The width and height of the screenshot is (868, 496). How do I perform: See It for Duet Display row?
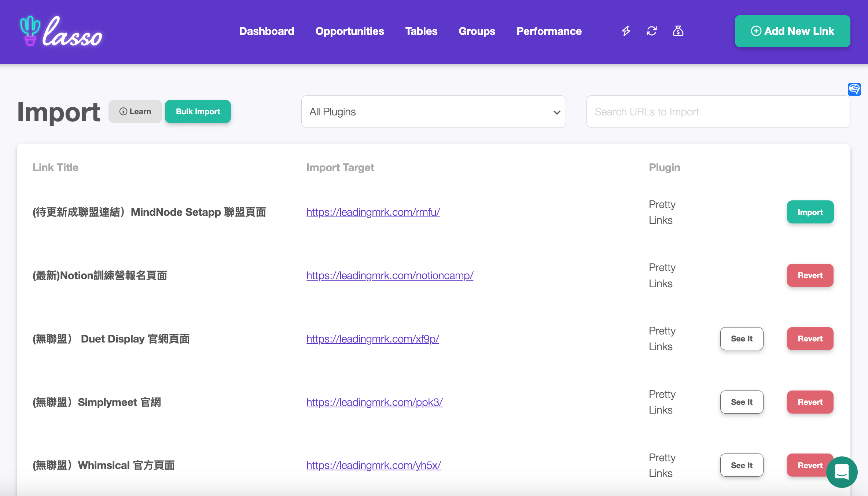click(742, 338)
